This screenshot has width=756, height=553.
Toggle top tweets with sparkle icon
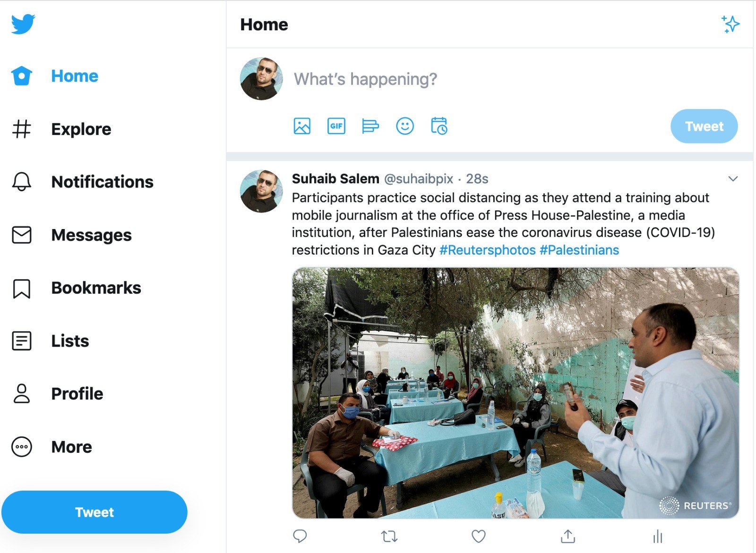(730, 24)
